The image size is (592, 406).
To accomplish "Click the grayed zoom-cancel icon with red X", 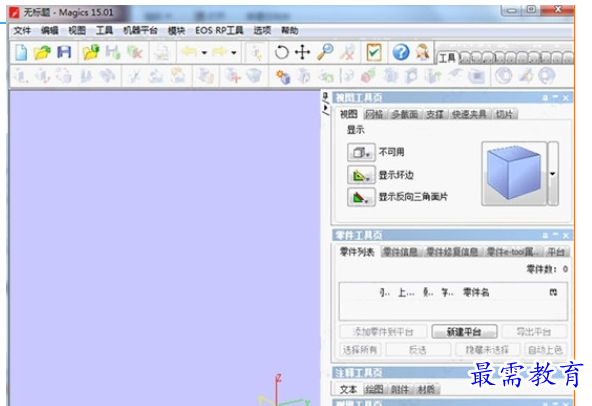I will coord(347,52).
